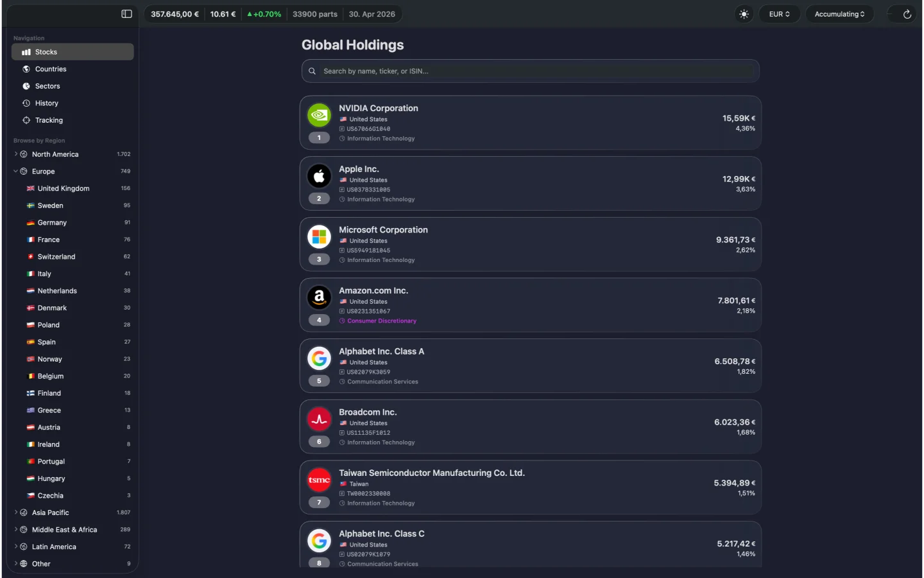Select Italy in region list
This screenshot has width=924, height=578.
point(73,274)
